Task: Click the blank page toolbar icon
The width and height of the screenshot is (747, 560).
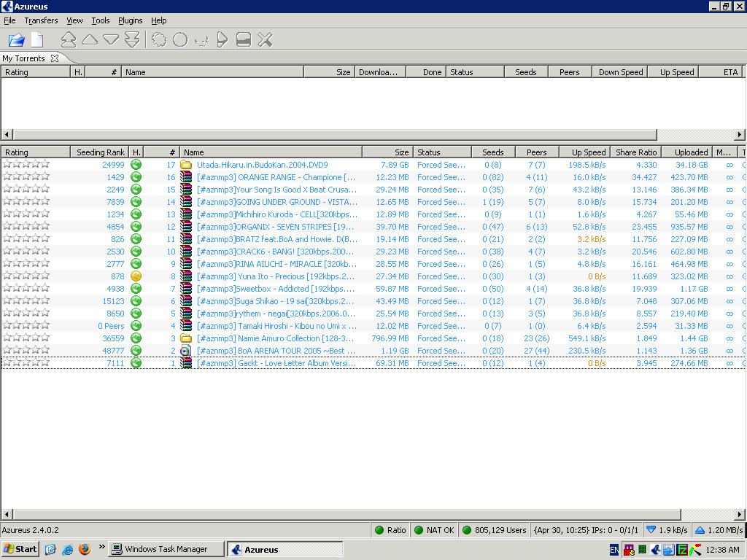Action: tap(36, 40)
